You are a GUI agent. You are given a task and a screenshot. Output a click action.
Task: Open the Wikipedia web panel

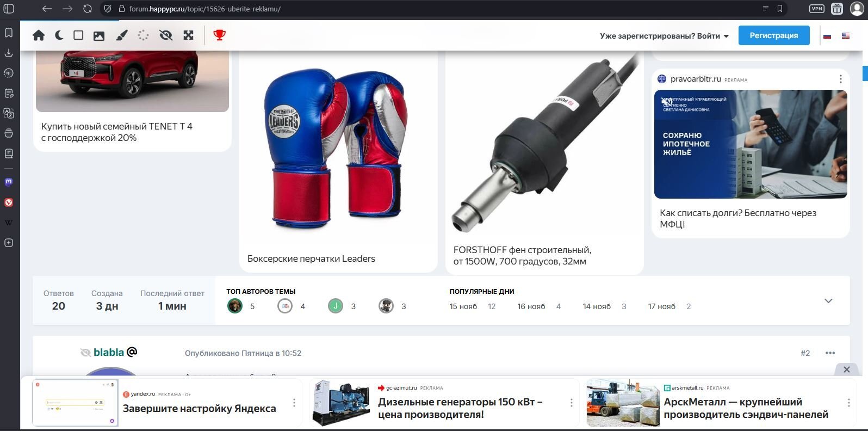coord(9,223)
